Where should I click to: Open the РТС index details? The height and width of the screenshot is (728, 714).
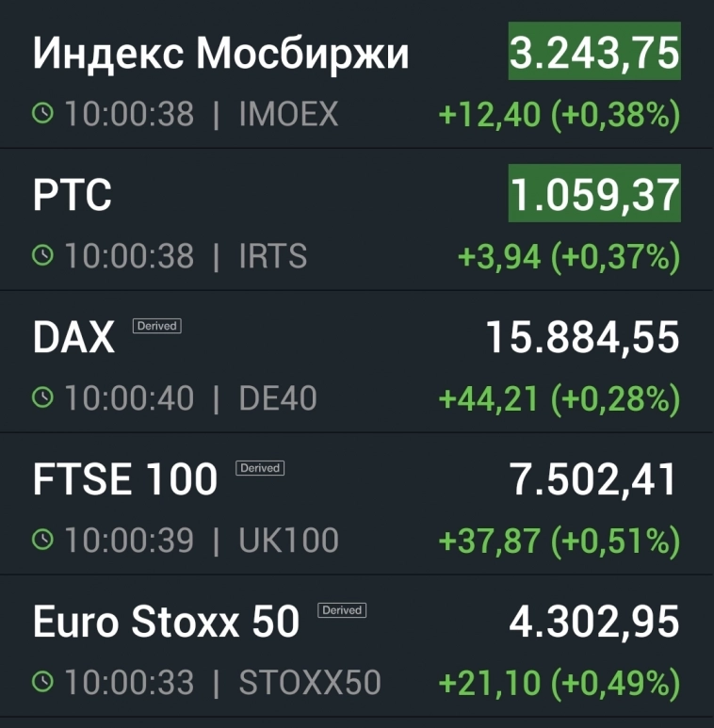73,196
